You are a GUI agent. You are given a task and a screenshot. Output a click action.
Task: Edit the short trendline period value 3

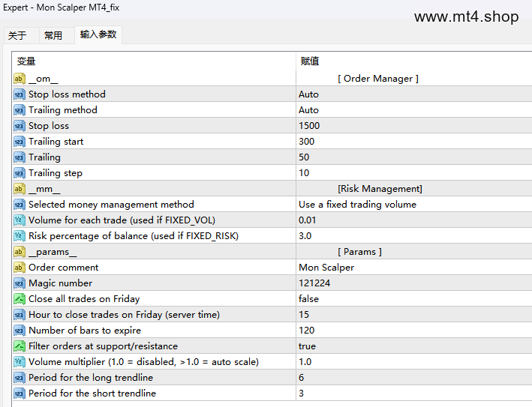[x=414, y=394]
